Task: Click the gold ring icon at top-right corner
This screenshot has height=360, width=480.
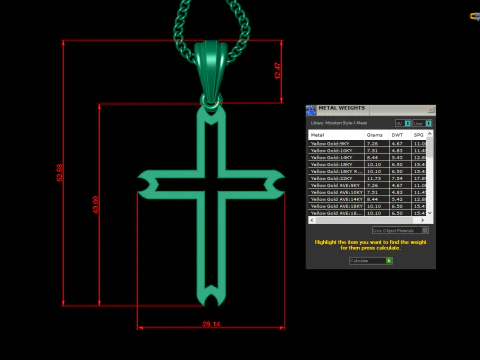Action: point(475,16)
